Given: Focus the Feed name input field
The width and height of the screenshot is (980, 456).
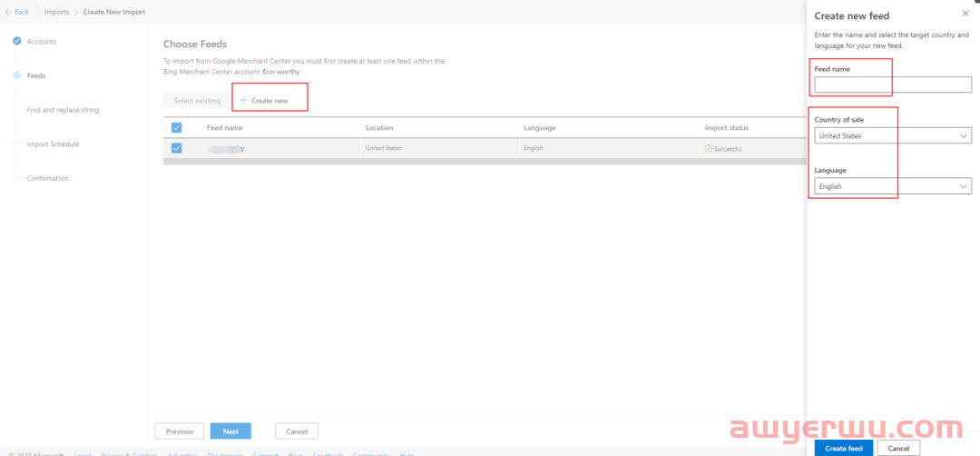Looking at the screenshot, I should pos(893,84).
